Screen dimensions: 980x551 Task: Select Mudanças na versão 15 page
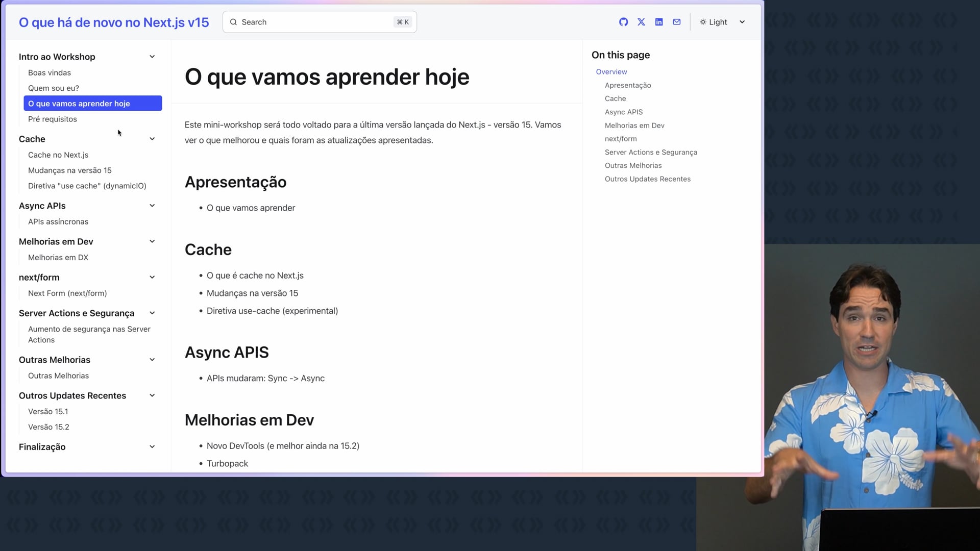(70, 170)
